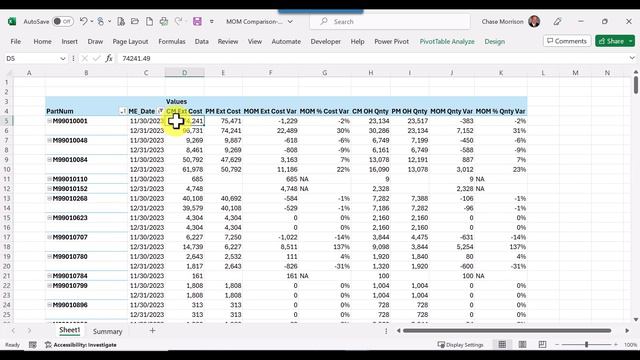Switch to the PivotTable Analyze tab
640x360 pixels.
pyautogui.click(x=447, y=41)
